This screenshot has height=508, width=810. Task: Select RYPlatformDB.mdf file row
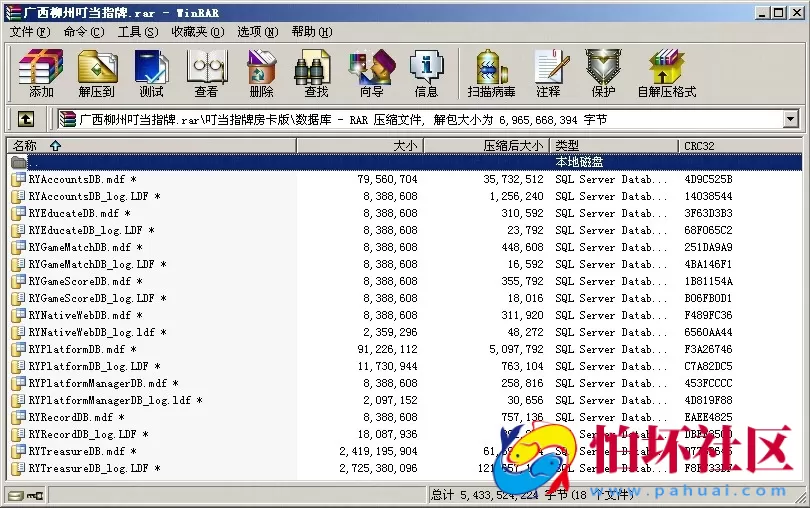pos(77,350)
